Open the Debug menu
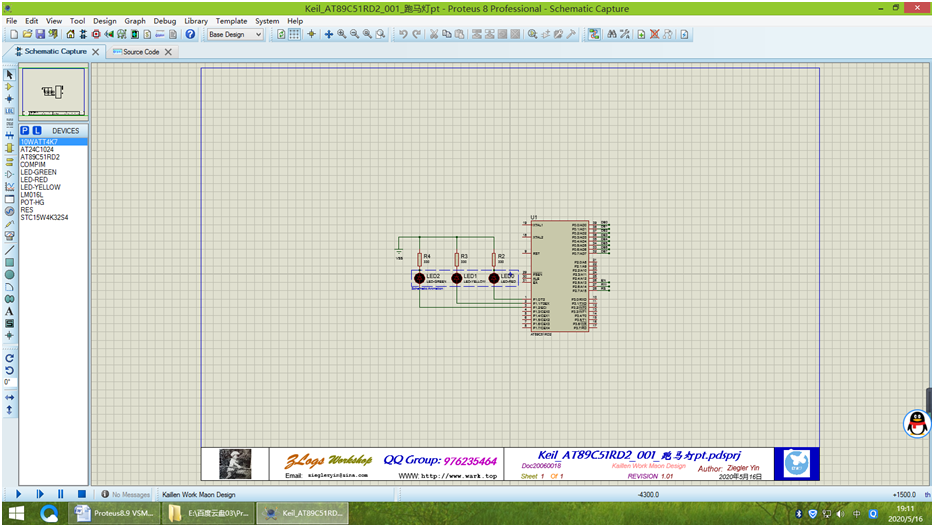This screenshot has width=934, height=527. [165, 21]
